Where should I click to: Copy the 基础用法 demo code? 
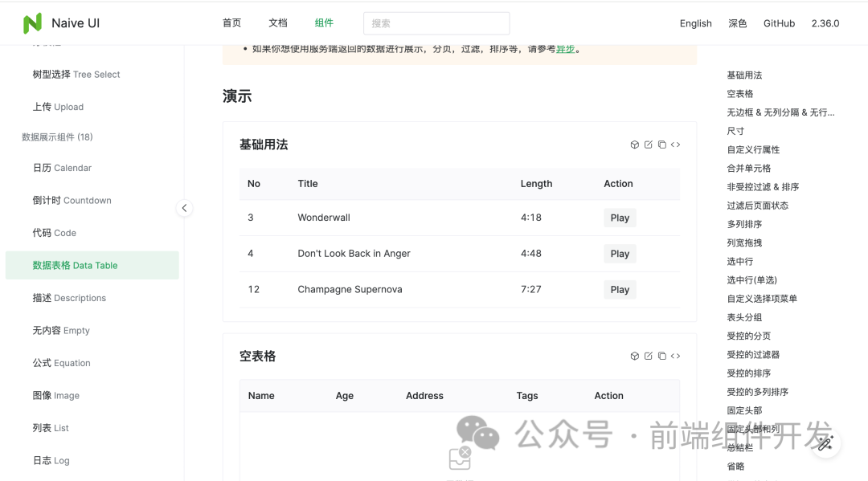click(661, 145)
